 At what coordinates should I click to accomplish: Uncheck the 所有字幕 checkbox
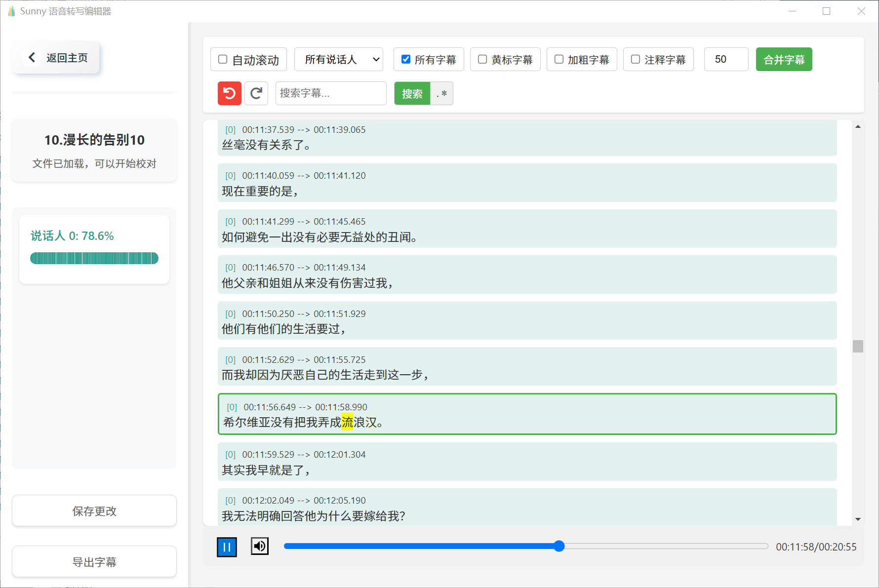(405, 59)
